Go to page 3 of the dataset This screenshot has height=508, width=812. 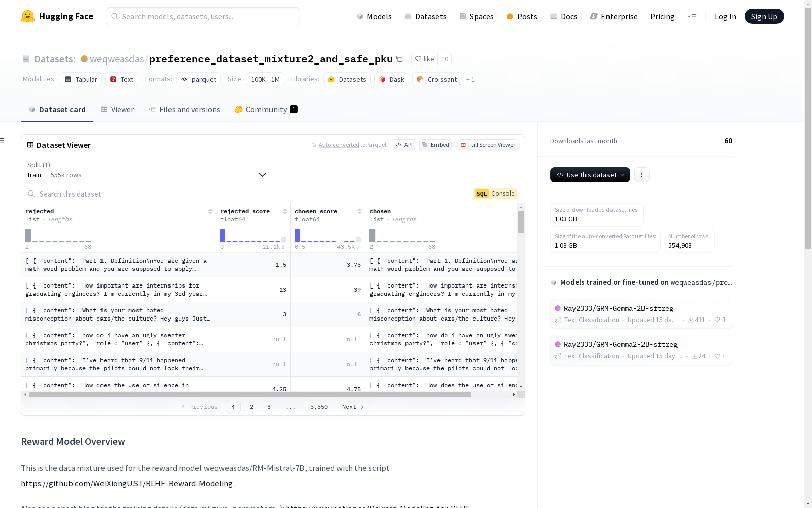269,407
